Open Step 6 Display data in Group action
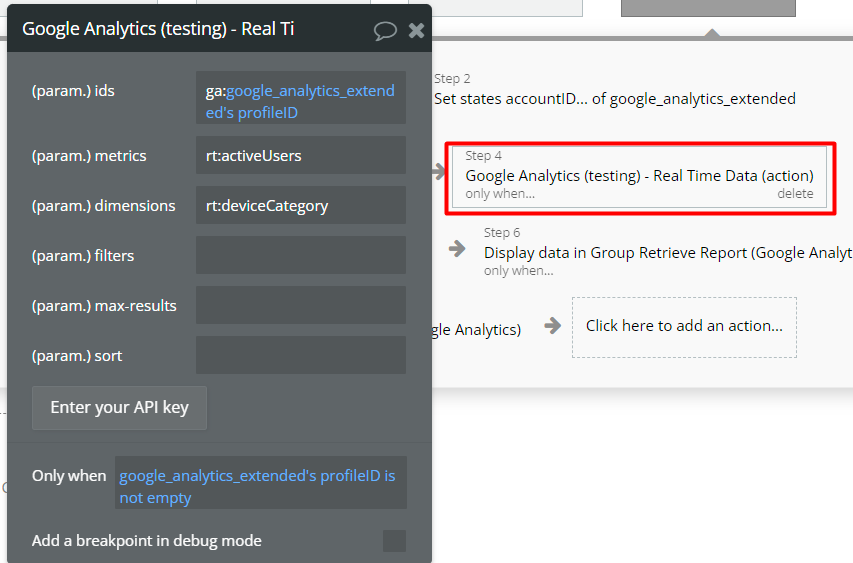The height and width of the screenshot is (563, 853). 668,252
